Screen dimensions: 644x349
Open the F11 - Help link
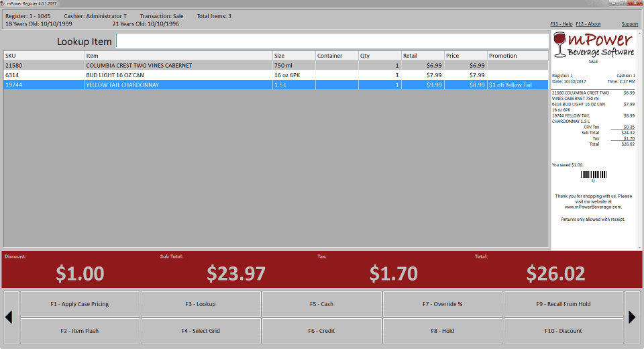(x=561, y=24)
